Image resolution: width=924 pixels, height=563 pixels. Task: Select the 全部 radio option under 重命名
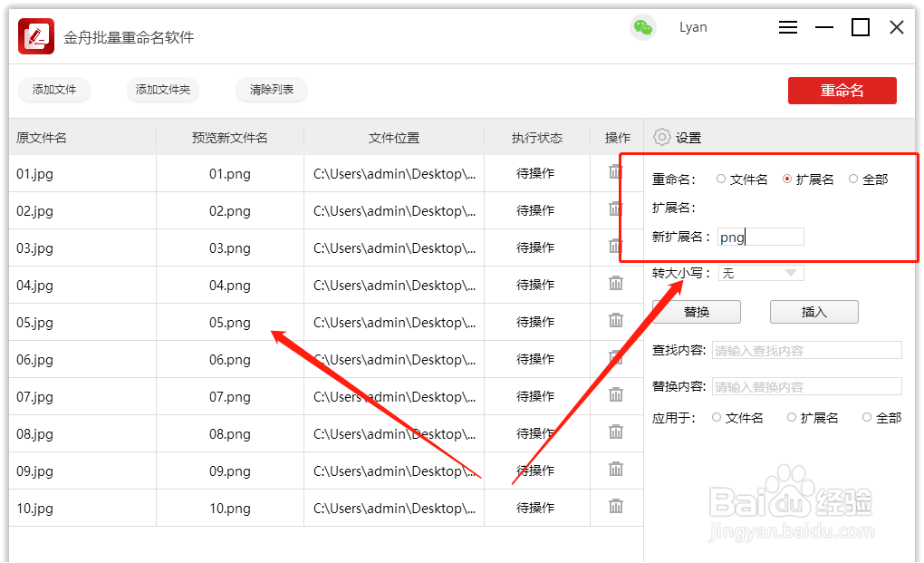[x=853, y=179]
